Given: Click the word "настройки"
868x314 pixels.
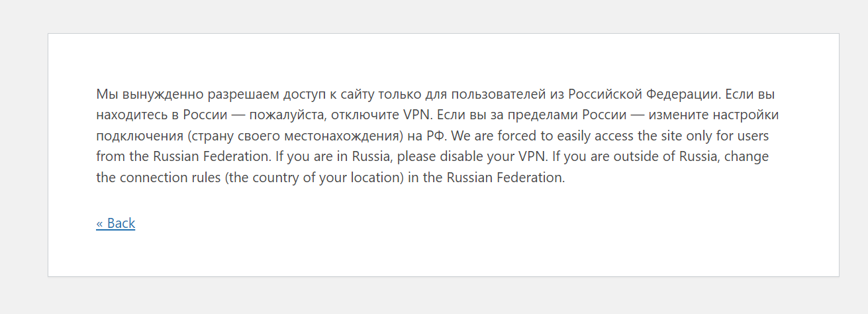Looking at the screenshot, I should (747, 115).
